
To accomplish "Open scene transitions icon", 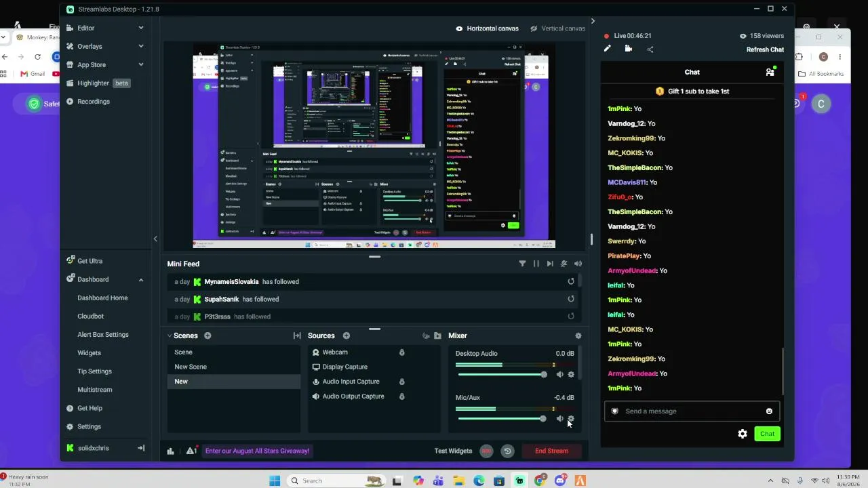I will coord(297,335).
